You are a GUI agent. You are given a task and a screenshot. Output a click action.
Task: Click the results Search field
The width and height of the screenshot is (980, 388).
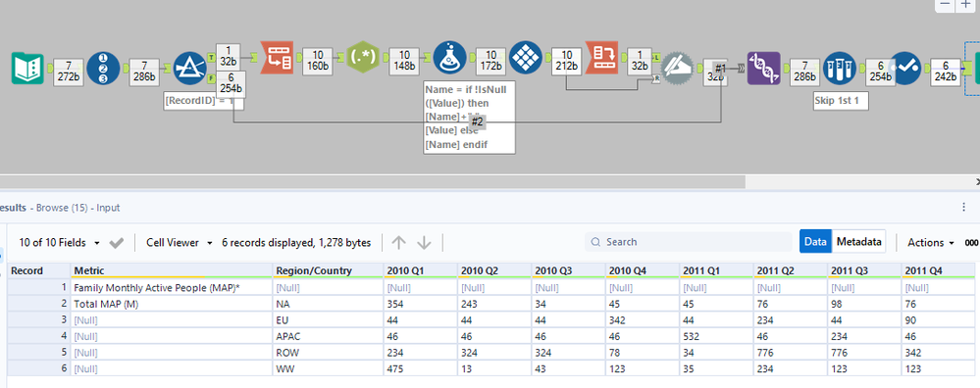click(687, 242)
